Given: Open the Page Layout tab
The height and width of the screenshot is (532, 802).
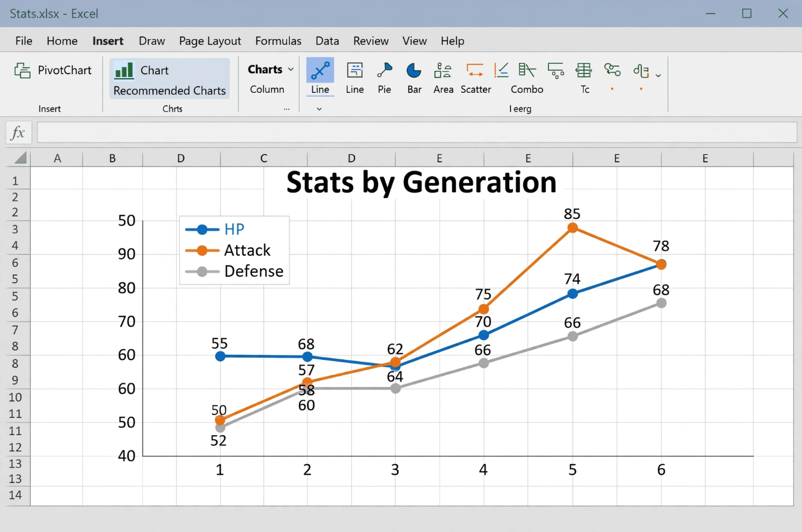Looking at the screenshot, I should (210, 41).
